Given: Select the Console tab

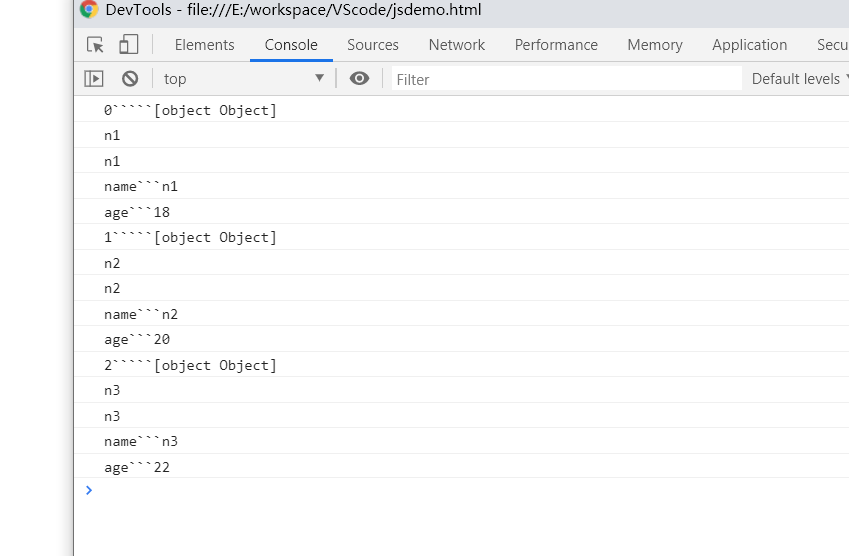Looking at the screenshot, I should [x=291, y=45].
